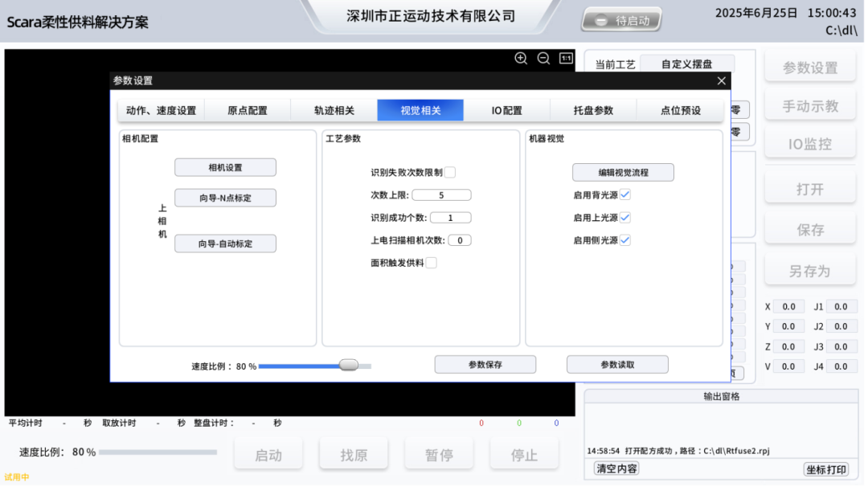Click the 速度比例 speed slider handle

pyautogui.click(x=349, y=364)
